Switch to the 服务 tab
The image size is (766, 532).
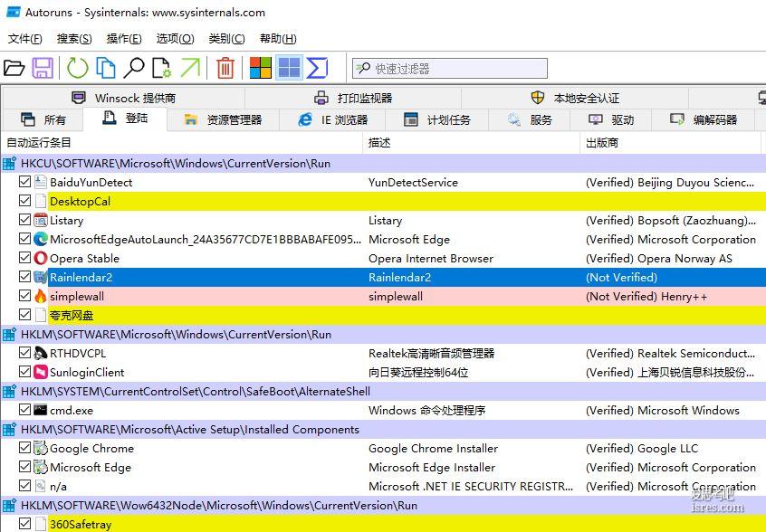click(x=530, y=119)
